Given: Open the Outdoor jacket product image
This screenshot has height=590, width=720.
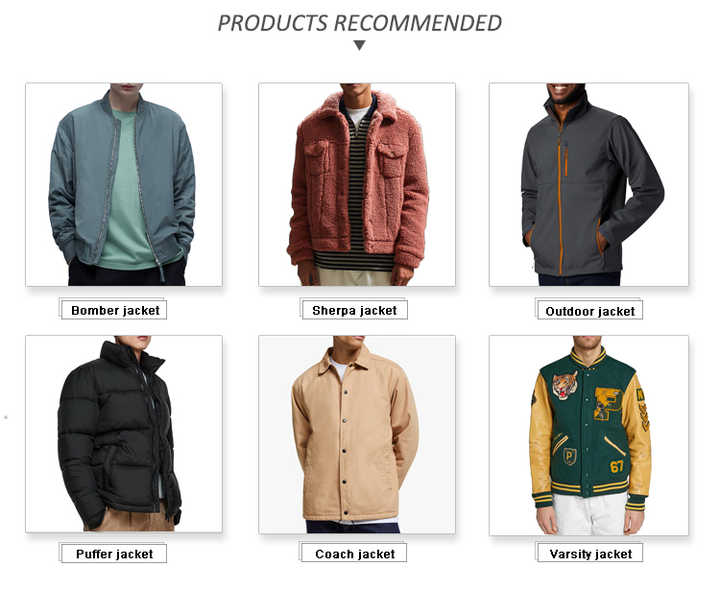Looking at the screenshot, I should tap(589, 185).
